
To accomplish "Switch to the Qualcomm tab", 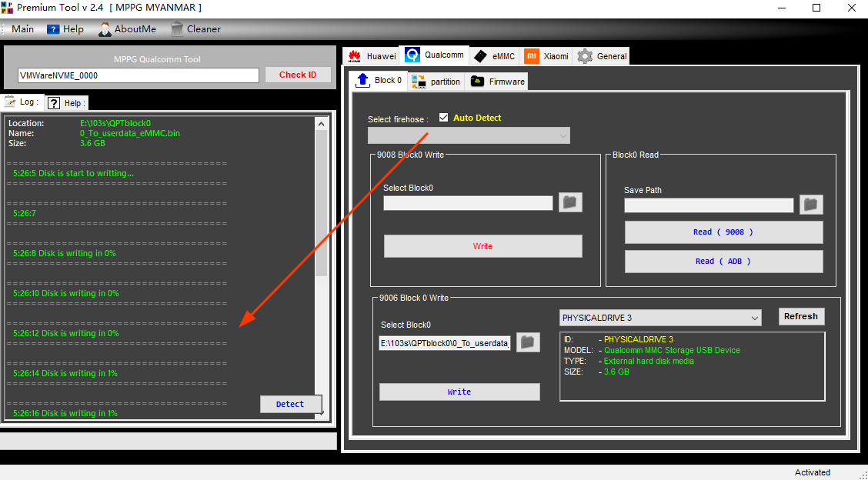I will (435, 55).
